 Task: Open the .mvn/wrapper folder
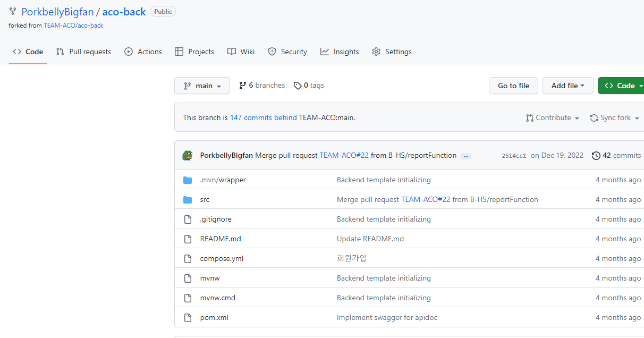point(223,180)
